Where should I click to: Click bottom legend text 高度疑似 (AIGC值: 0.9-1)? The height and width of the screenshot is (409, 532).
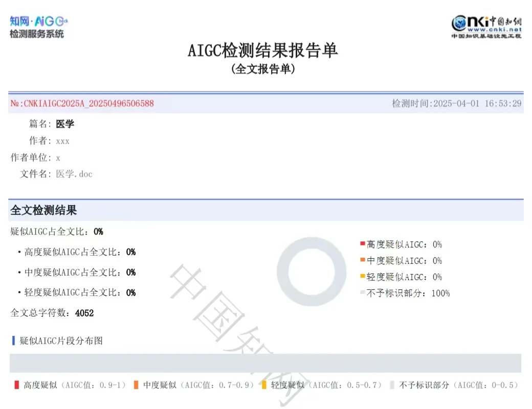[x=75, y=385]
